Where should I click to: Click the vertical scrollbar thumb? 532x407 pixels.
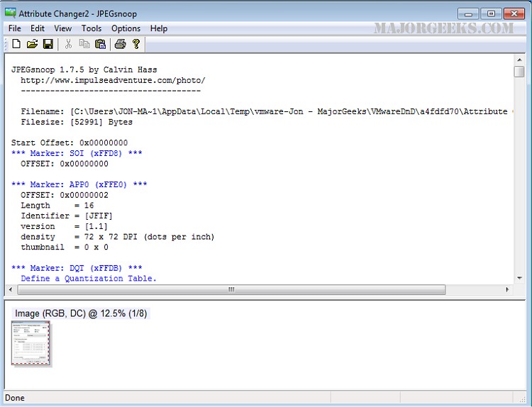tap(519, 72)
